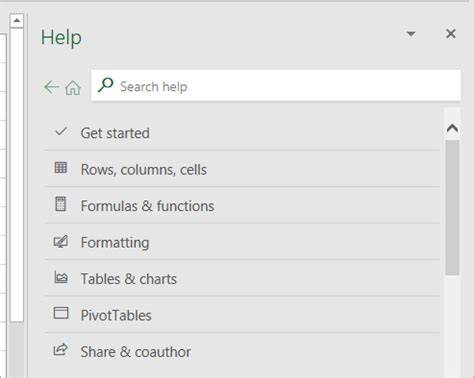
Task: Open the PivotTables help topic
Action: click(x=242, y=314)
